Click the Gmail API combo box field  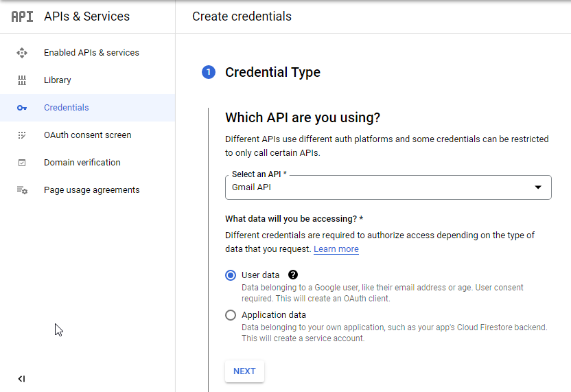(388, 187)
